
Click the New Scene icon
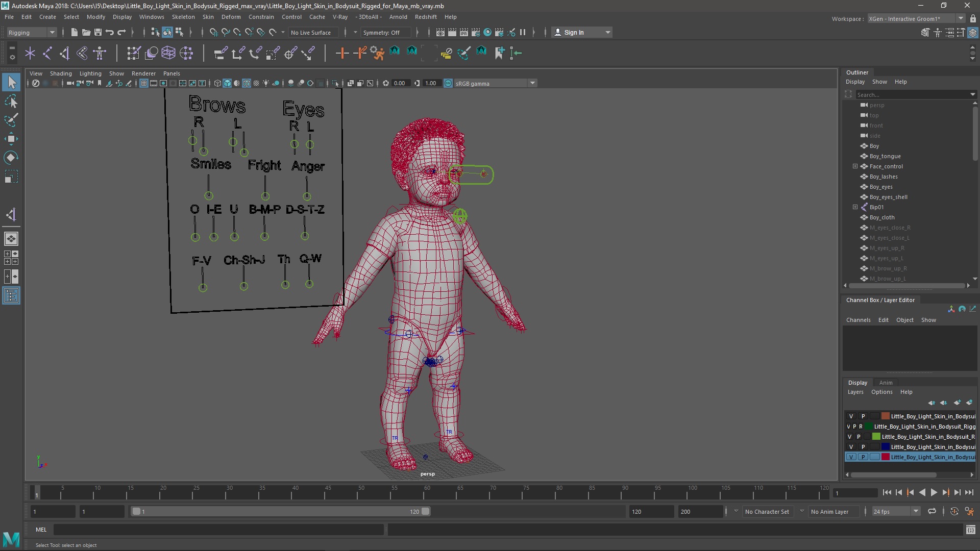74,32
